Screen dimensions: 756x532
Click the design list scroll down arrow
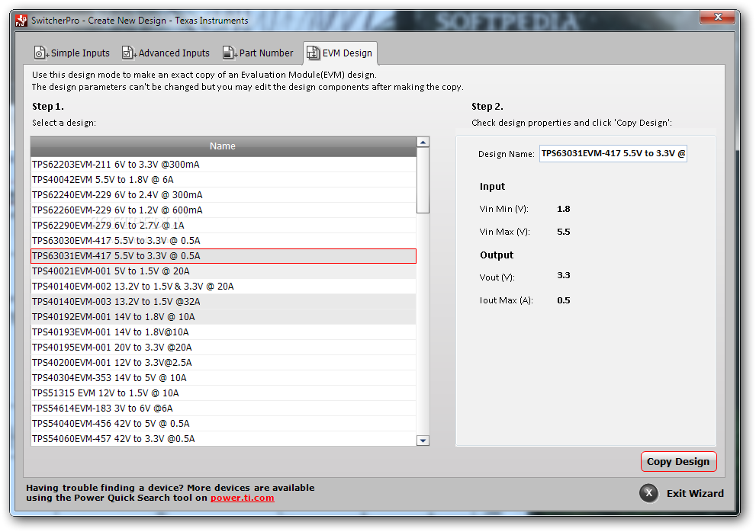point(423,441)
